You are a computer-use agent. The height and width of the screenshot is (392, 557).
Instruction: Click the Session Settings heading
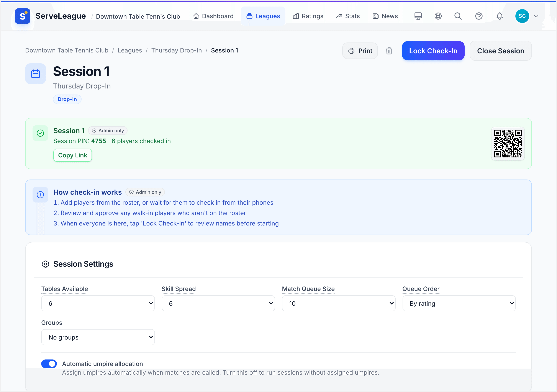point(83,264)
